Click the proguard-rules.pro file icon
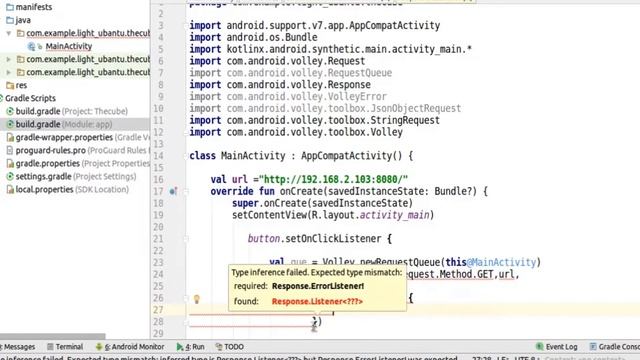The width and height of the screenshot is (640, 360). click(x=10, y=151)
